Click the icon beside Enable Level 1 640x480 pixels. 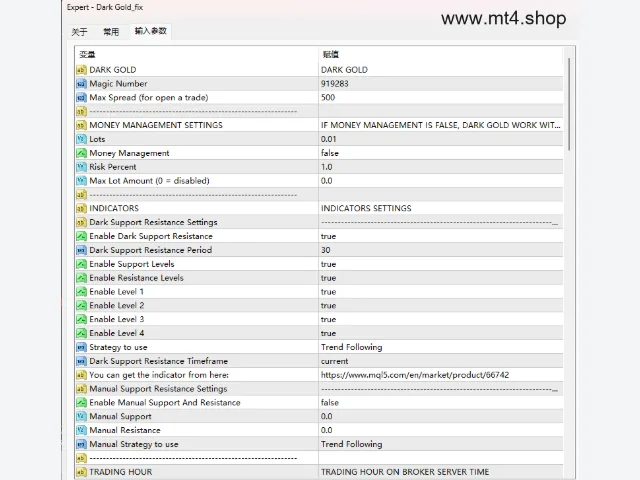pyautogui.click(x=81, y=292)
